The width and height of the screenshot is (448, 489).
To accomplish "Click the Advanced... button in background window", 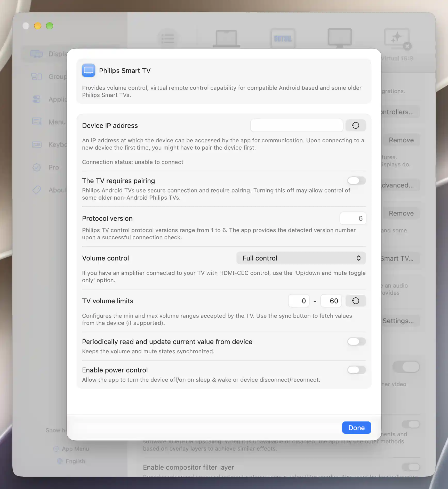I will pyautogui.click(x=400, y=185).
